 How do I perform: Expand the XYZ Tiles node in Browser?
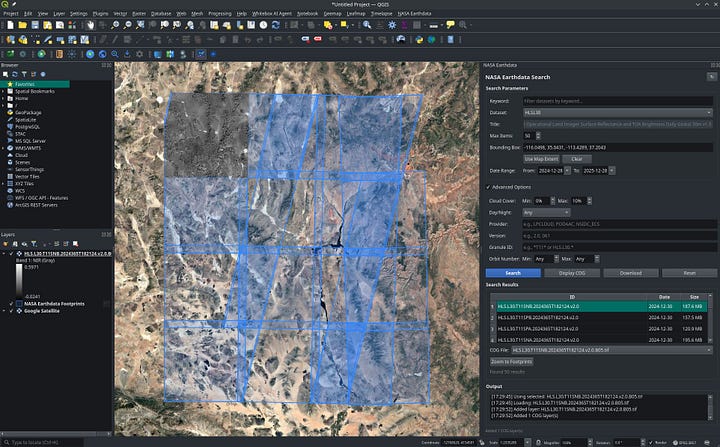point(3,184)
